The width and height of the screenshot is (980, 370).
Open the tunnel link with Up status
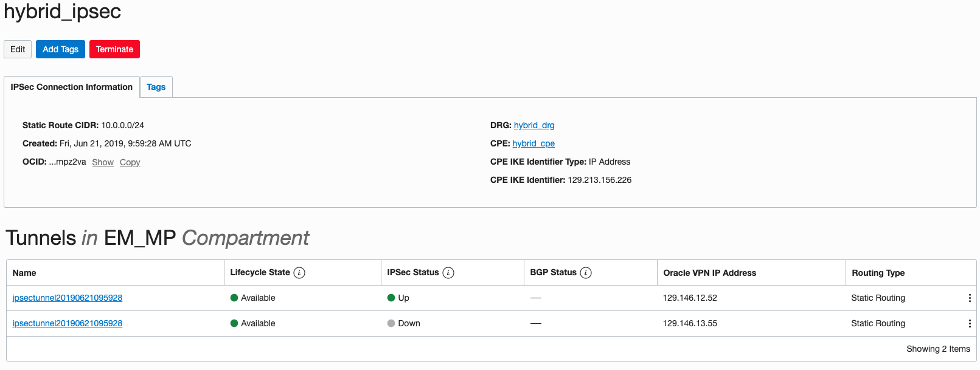(68, 298)
